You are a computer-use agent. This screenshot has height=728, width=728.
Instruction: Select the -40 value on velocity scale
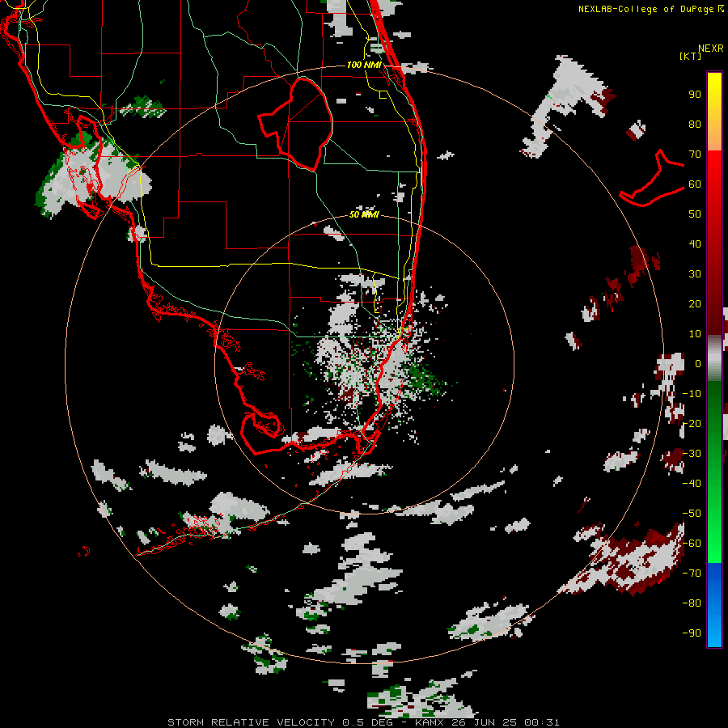point(692,484)
